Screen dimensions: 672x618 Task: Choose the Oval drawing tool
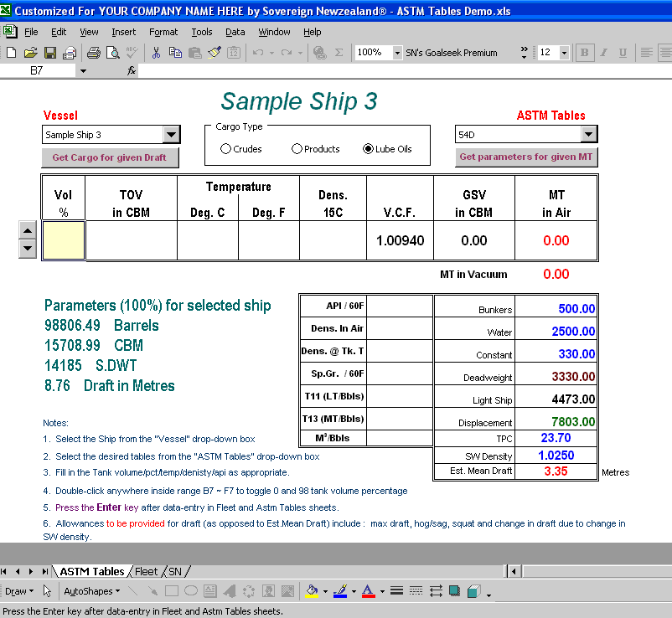pyautogui.click(x=191, y=591)
